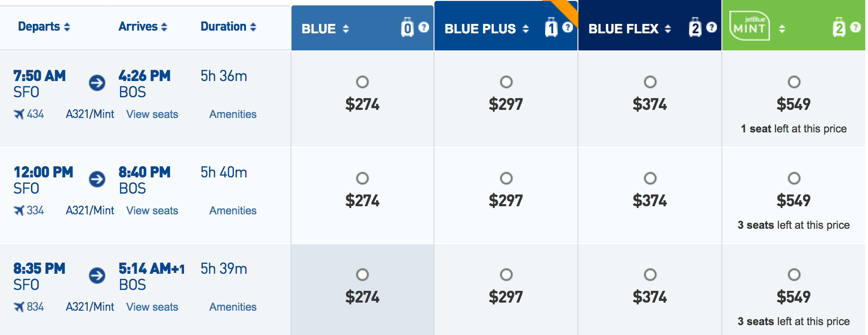Screen dimensions: 868x335
Task: Sort flights by Departs time
Action: 44,27
